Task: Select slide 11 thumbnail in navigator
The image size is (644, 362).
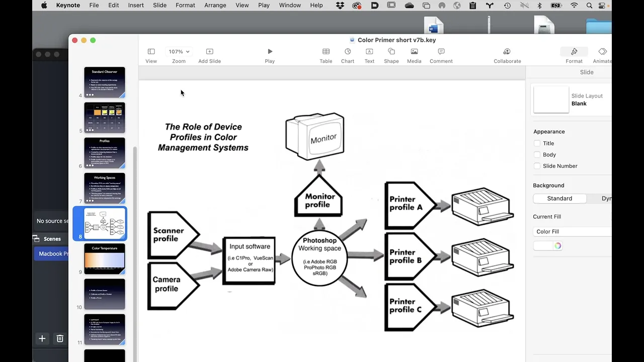Action: coord(105,329)
